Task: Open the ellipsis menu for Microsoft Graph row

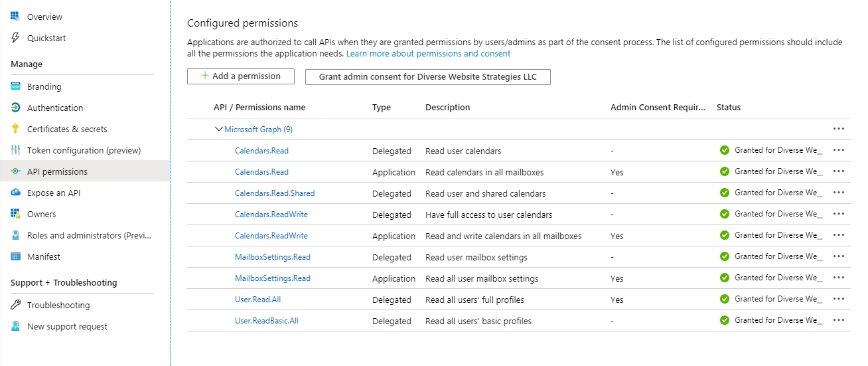Action: tap(838, 129)
